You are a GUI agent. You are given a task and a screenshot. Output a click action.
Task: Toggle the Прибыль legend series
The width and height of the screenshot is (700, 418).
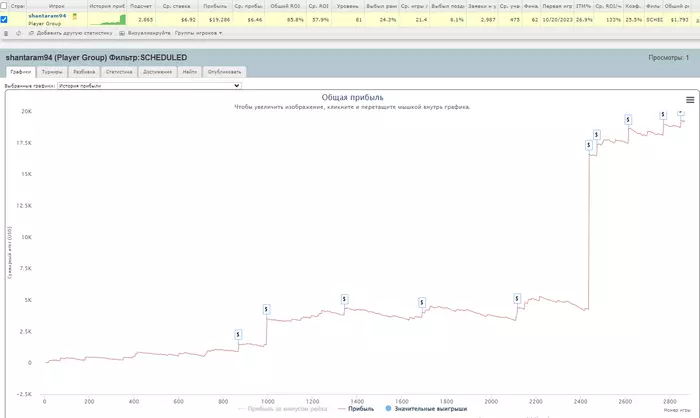[x=356, y=409]
